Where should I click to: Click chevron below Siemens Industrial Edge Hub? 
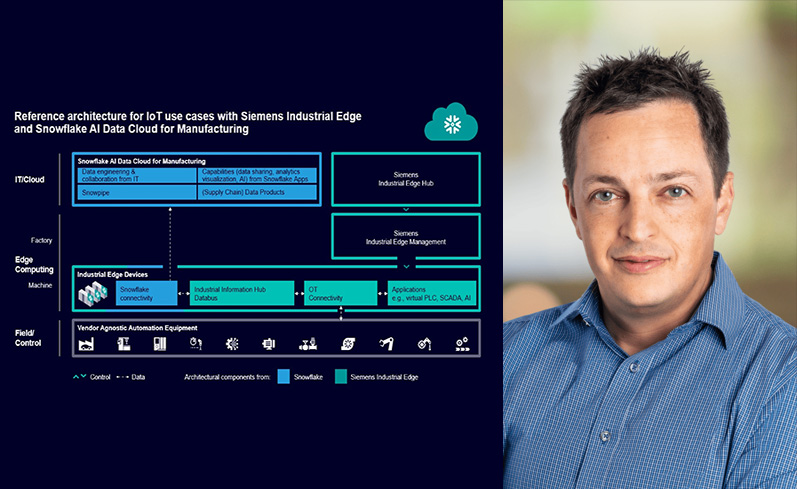405,210
